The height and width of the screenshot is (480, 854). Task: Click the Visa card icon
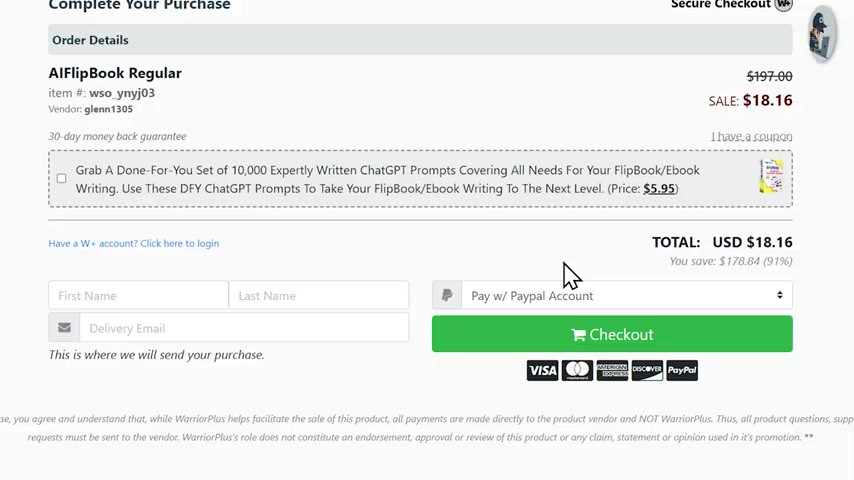542,370
